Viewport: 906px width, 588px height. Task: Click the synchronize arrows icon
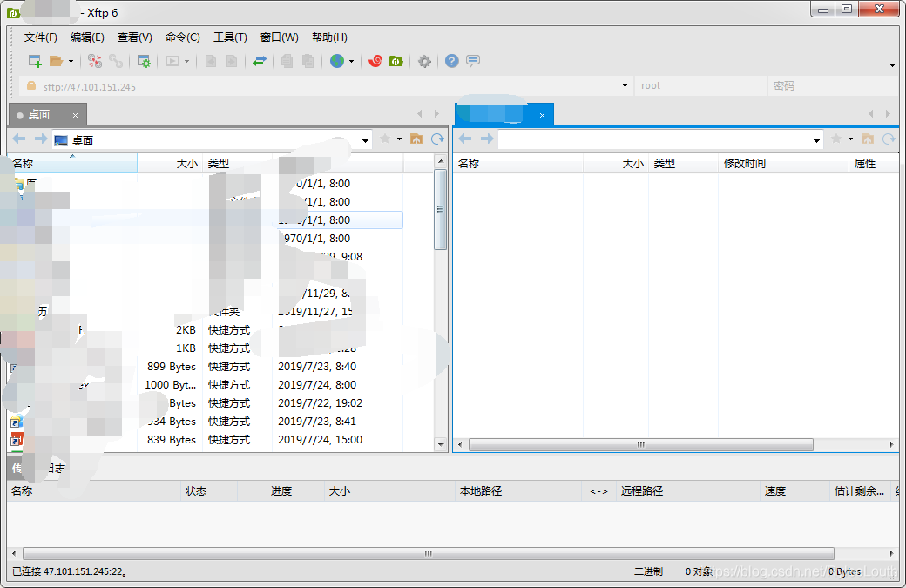(x=260, y=61)
